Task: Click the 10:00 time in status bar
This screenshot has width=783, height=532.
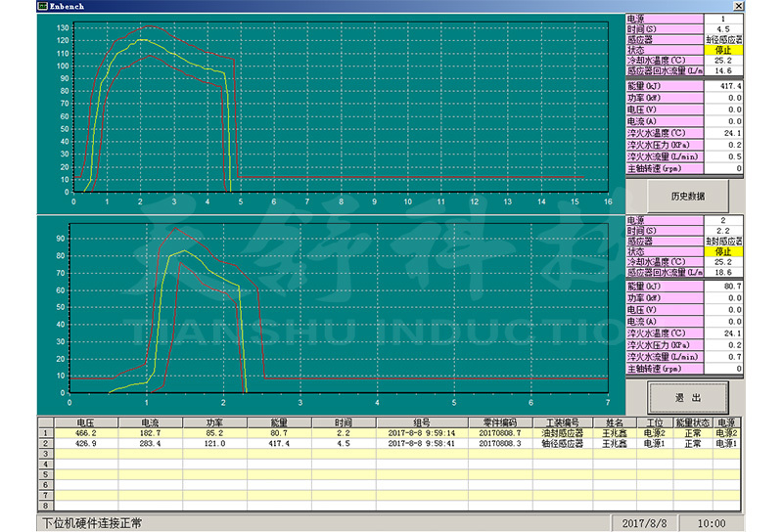Action: pos(712,523)
